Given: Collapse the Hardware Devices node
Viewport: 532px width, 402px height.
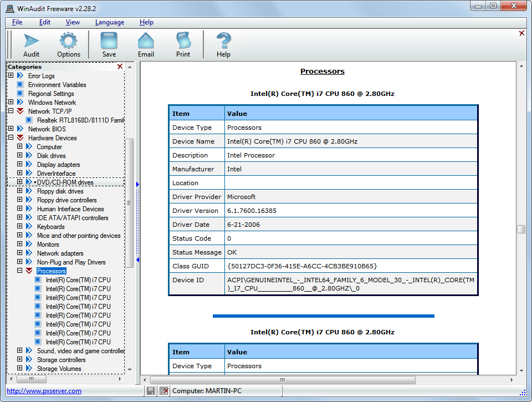Looking at the screenshot, I should [x=11, y=138].
